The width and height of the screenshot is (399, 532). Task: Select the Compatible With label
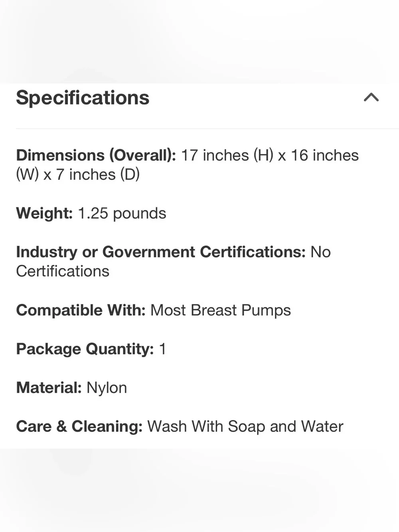pyautogui.click(x=81, y=310)
